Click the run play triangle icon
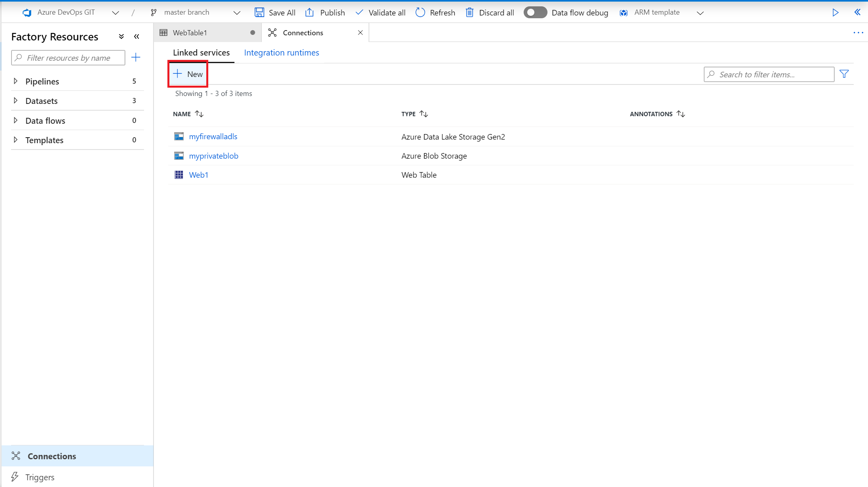This screenshot has height=487, width=868. click(x=835, y=12)
